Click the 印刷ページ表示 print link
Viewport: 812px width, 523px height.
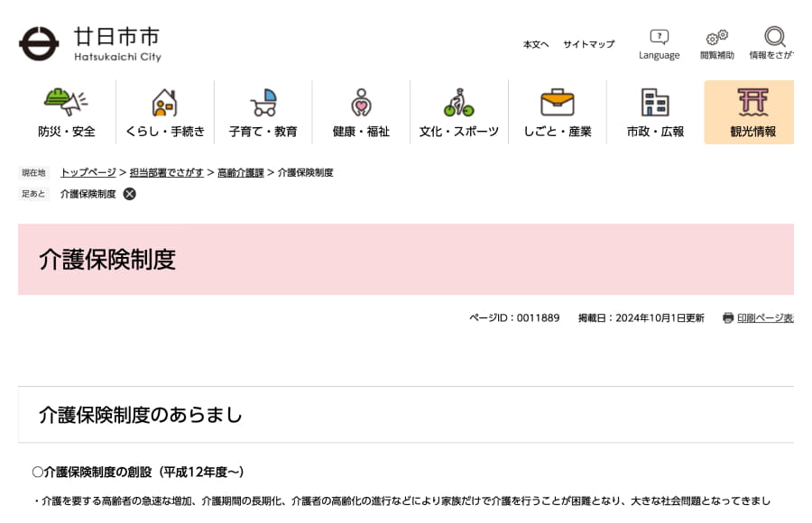click(764, 318)
